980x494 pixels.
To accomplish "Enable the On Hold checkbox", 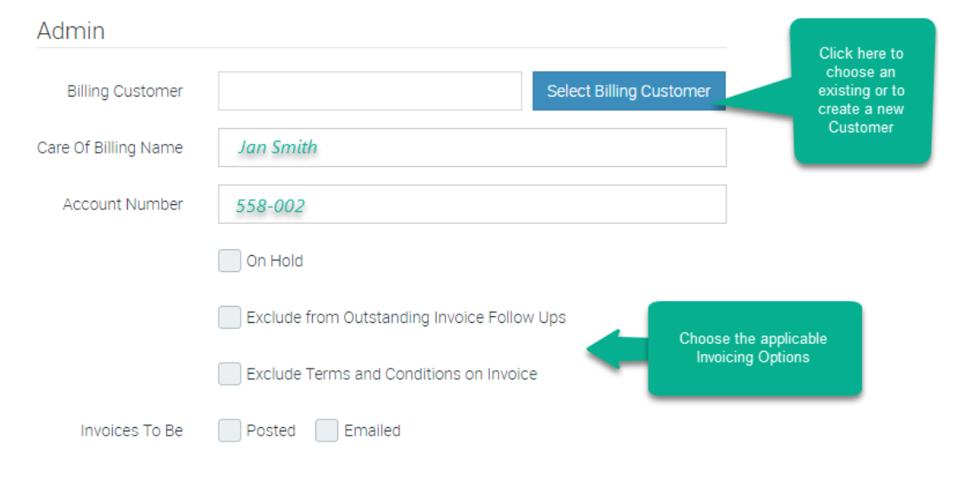I will 230,261.
